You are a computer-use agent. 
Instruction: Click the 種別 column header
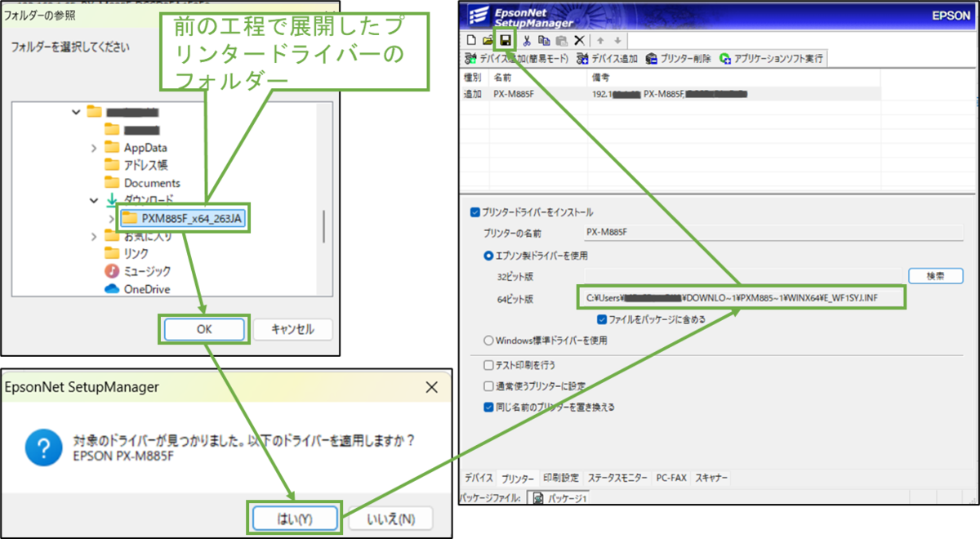[474, 78]
